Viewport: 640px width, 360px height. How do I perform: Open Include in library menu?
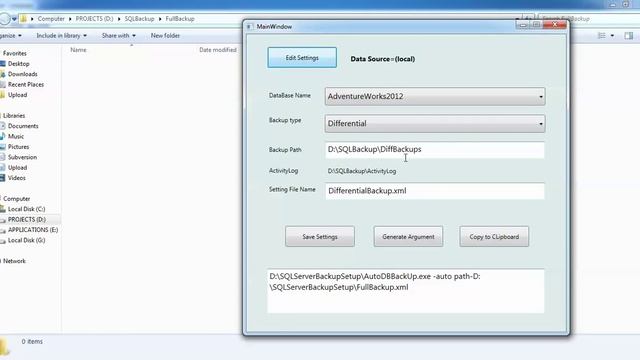tap(61, 36)
